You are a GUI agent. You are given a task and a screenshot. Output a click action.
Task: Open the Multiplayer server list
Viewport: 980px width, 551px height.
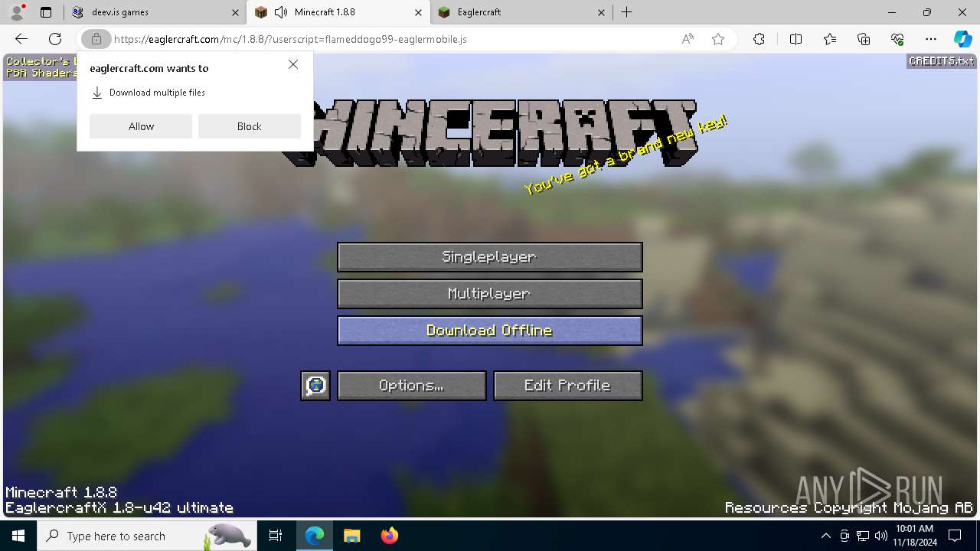(490, 294)
